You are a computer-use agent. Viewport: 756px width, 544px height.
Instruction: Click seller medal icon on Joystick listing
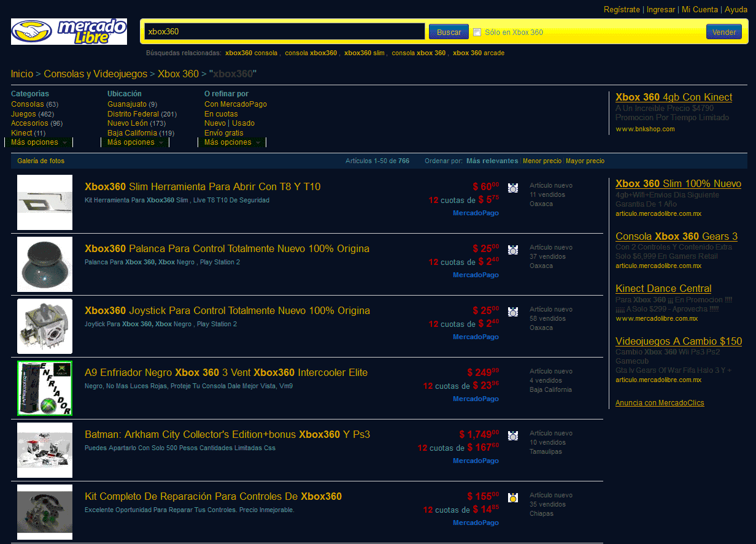[513, 312]
